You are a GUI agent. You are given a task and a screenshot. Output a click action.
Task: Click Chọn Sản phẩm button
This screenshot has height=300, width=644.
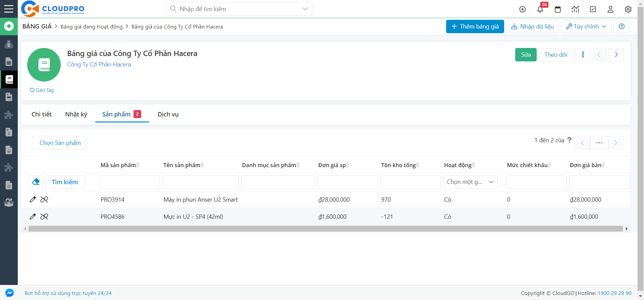pyautogui.click(x=60, y=143)
